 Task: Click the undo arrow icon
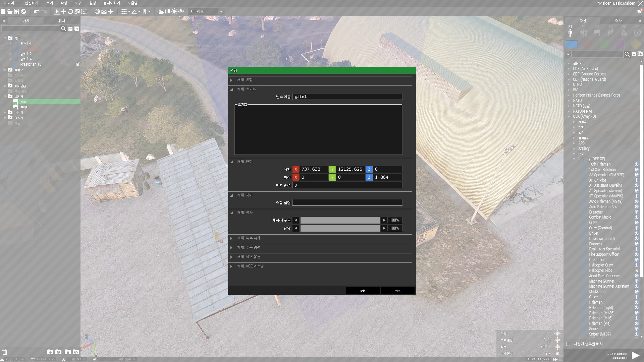coord(37,11)
